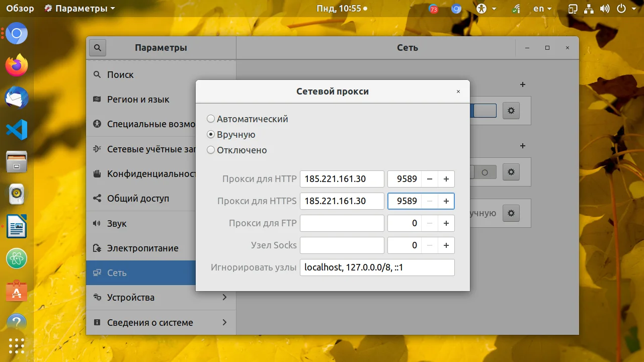Click the HTTP proxy port field
644x362 pixels.
click(x=405, y=179)
